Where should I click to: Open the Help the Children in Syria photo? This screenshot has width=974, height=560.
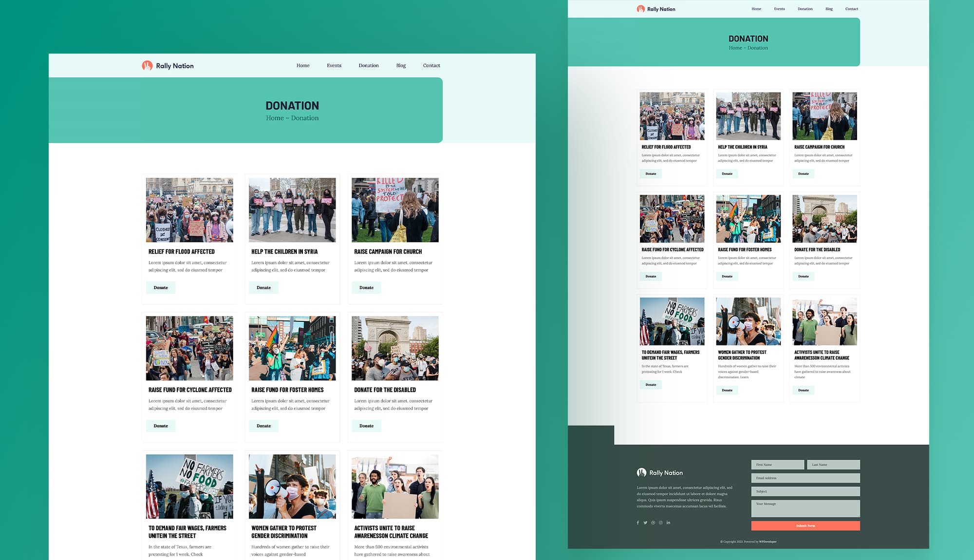tap(292, 210)
